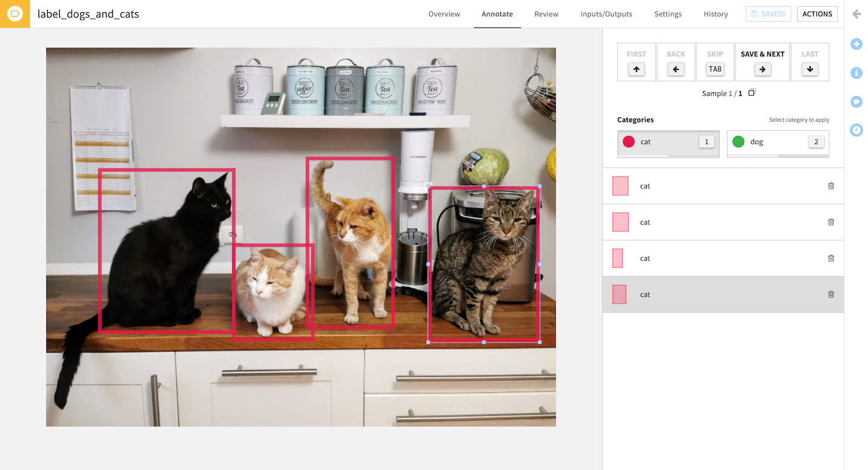868x470 pixels.
Task: Jump to LAST sample
Action: point(810,61)
